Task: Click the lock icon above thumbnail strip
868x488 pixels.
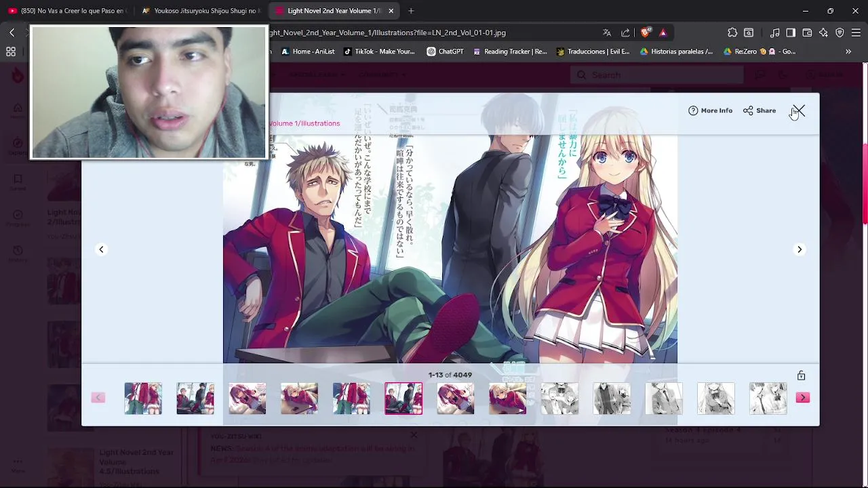Action: [x=801, y=375]
